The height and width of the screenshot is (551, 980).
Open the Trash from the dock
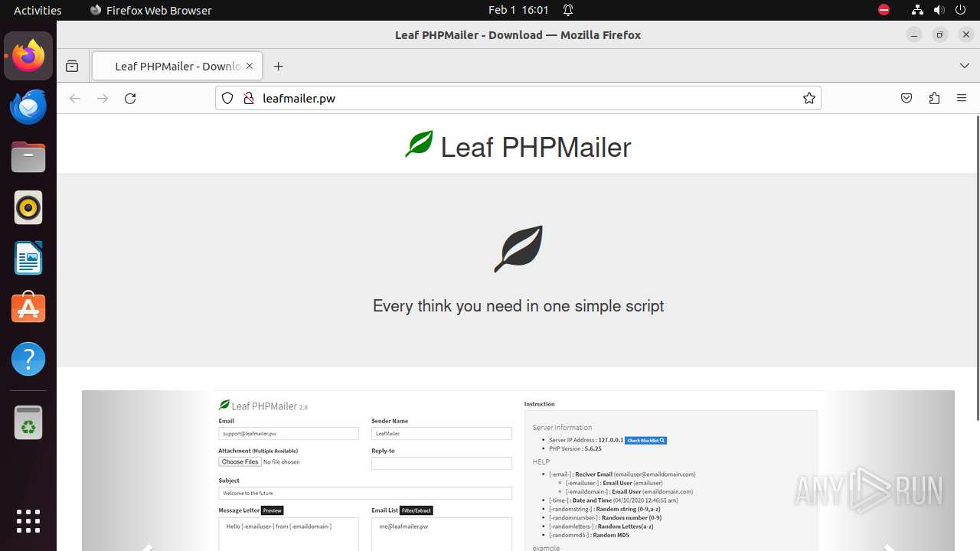click(28, 422)
